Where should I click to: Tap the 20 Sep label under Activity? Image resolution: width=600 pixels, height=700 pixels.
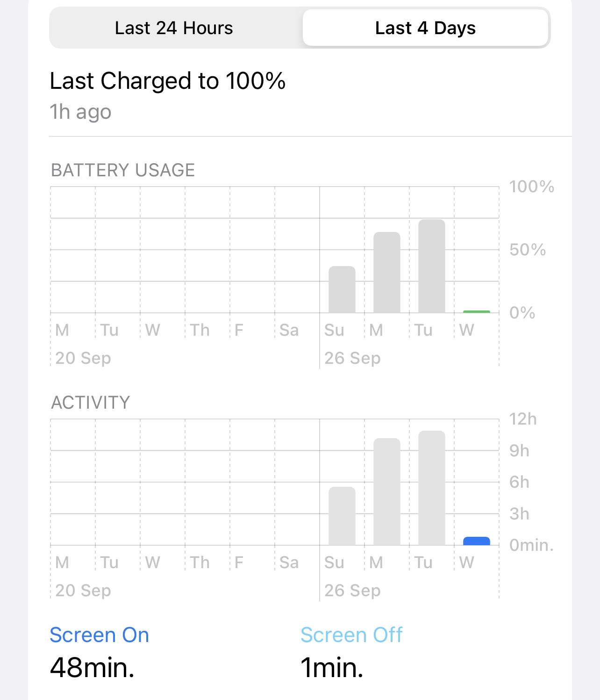coord(83,591)
